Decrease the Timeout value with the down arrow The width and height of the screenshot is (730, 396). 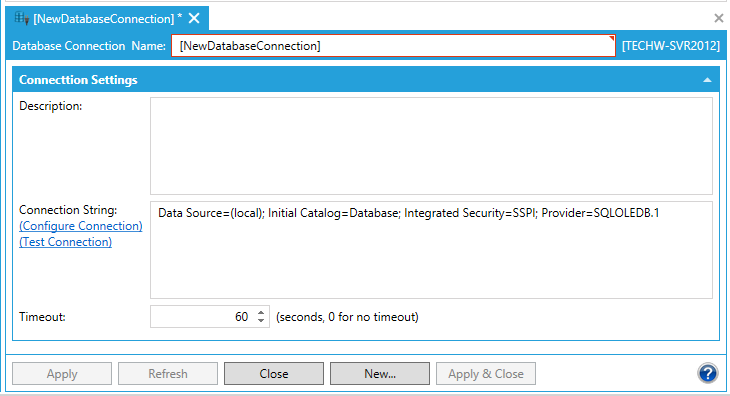(261, 321)
